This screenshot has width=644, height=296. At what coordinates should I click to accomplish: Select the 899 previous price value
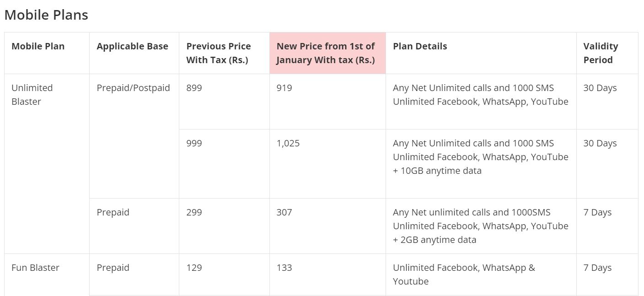pos(194,88)
